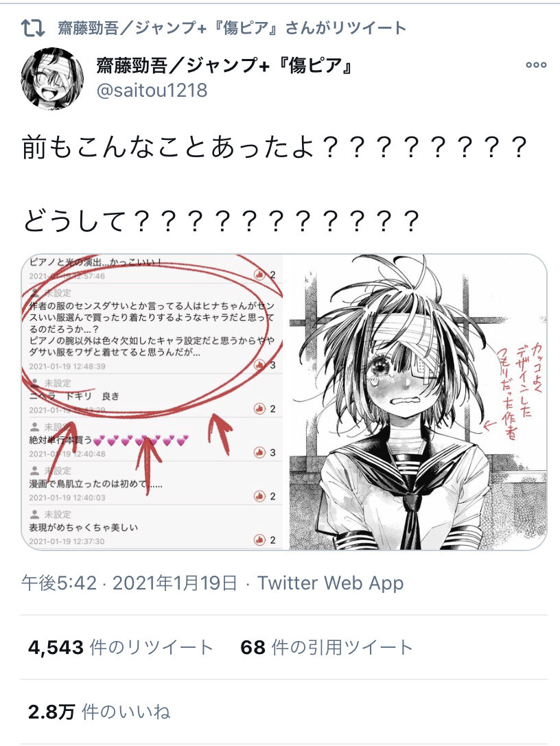Click the thumbs-up icon beside ピアノと光の演出 comment
The height and width of the screenshot is (746, 560).
[259, 275]
